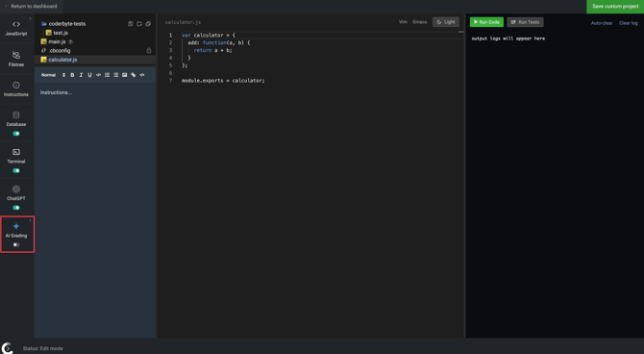Toggle the Database switch off

pyautogui.click(x=16, y=134)
